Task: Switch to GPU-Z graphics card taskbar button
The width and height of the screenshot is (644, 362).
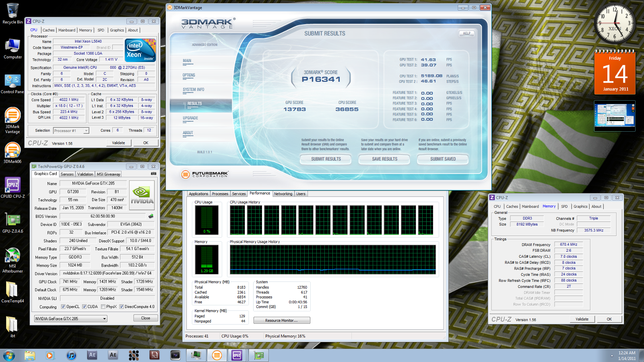Action: (259, 355)
